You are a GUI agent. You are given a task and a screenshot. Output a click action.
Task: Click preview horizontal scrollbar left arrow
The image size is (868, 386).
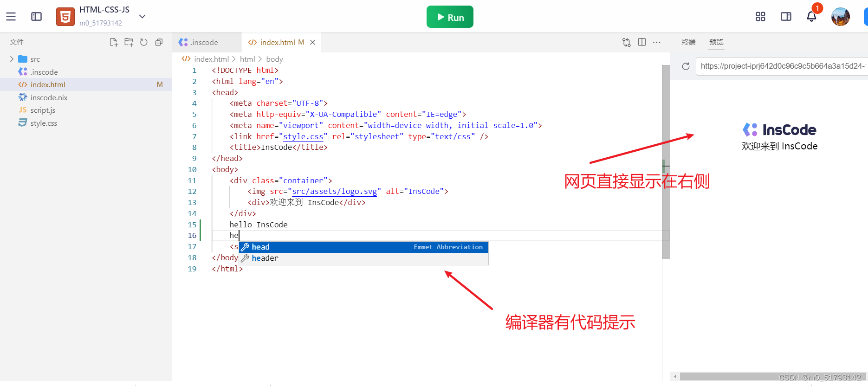[675, 377]
